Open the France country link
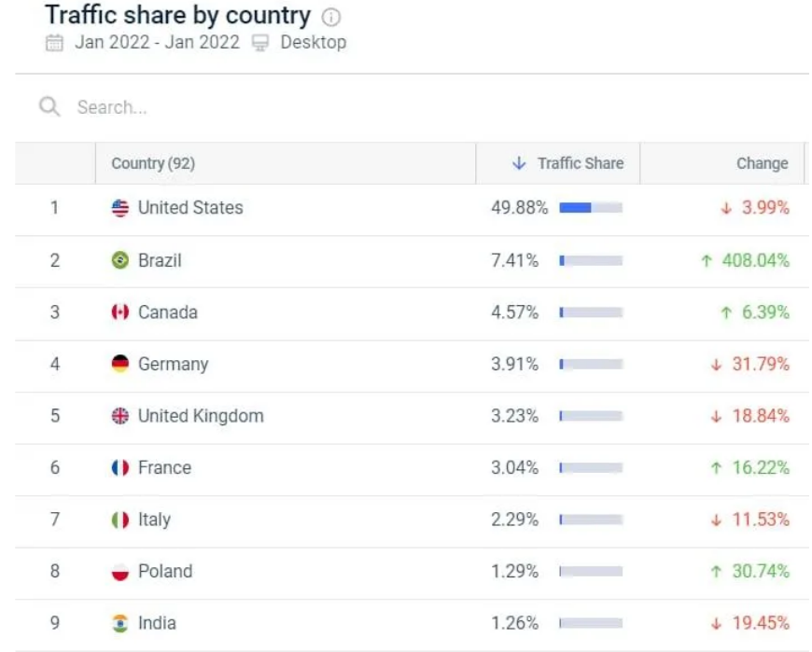This screenshot has height=652, width=812. 164,467
